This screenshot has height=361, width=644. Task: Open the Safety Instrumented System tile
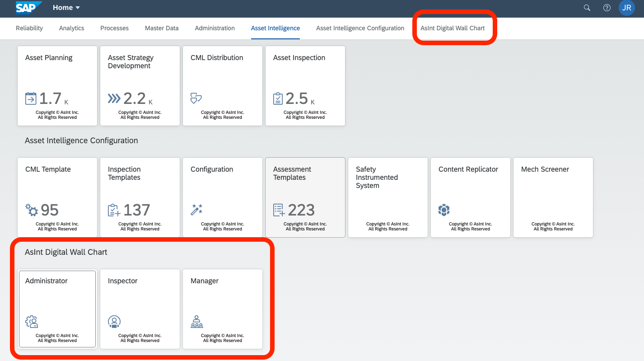click(x=388, y=197)
